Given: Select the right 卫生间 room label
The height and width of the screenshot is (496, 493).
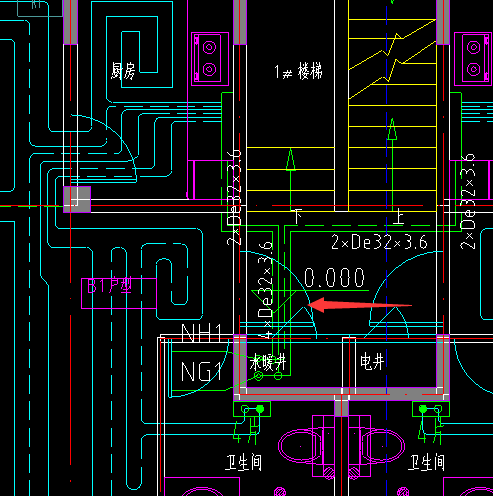Looking at the screenshot, I should [427, 463].
